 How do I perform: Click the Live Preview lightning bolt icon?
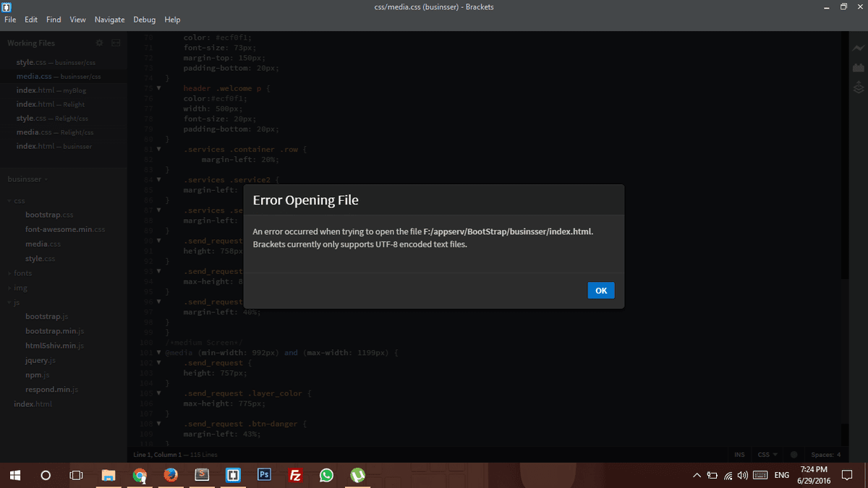pyautogui.click(x=859, y=48)
